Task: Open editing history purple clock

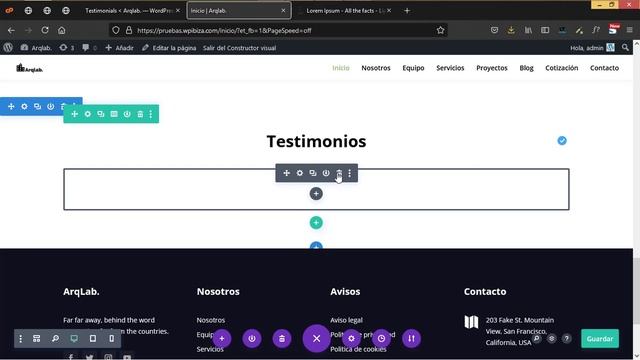Action: [x=381, y=338]
